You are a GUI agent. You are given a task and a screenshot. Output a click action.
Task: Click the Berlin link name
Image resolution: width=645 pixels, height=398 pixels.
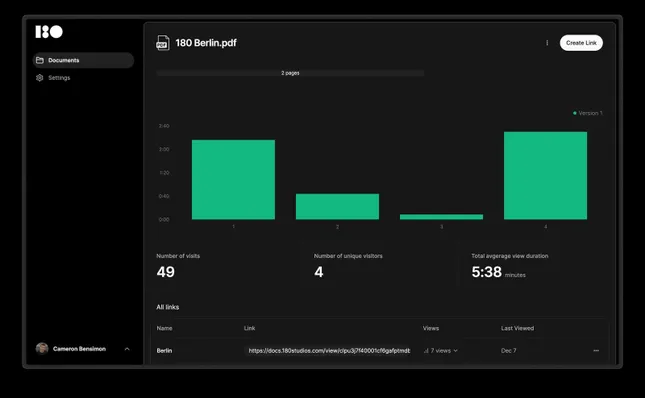tap(164, 351)
